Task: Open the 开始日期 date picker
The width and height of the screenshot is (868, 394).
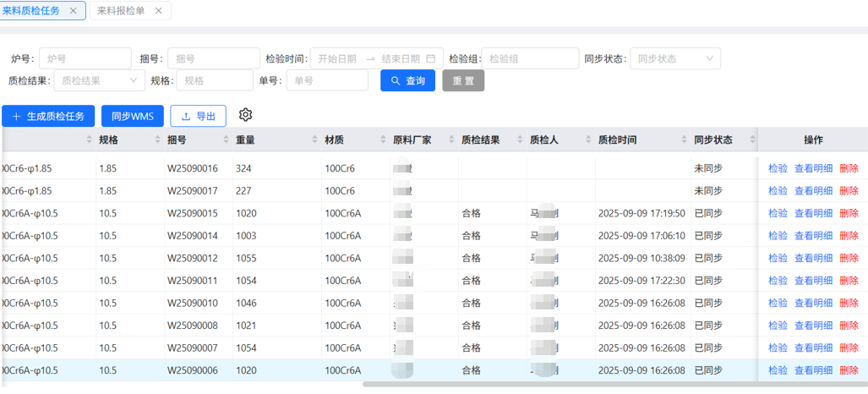Action: point(338,58)
